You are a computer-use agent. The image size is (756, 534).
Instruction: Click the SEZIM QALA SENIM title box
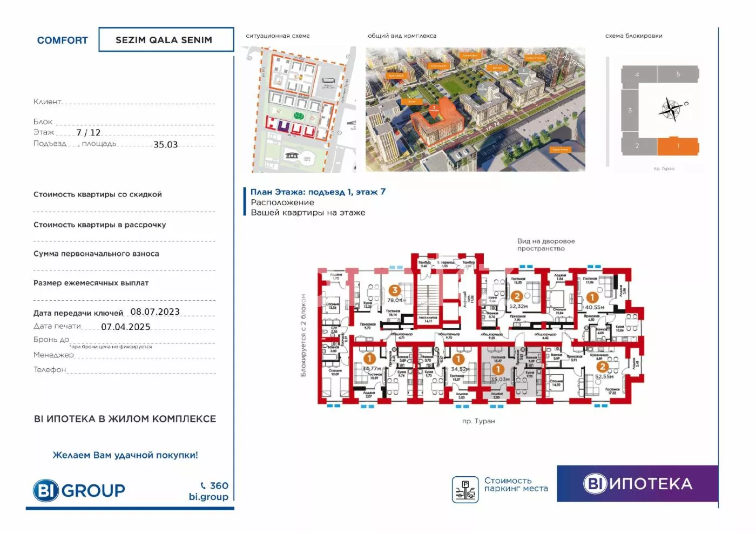click(x=166, y=39)
